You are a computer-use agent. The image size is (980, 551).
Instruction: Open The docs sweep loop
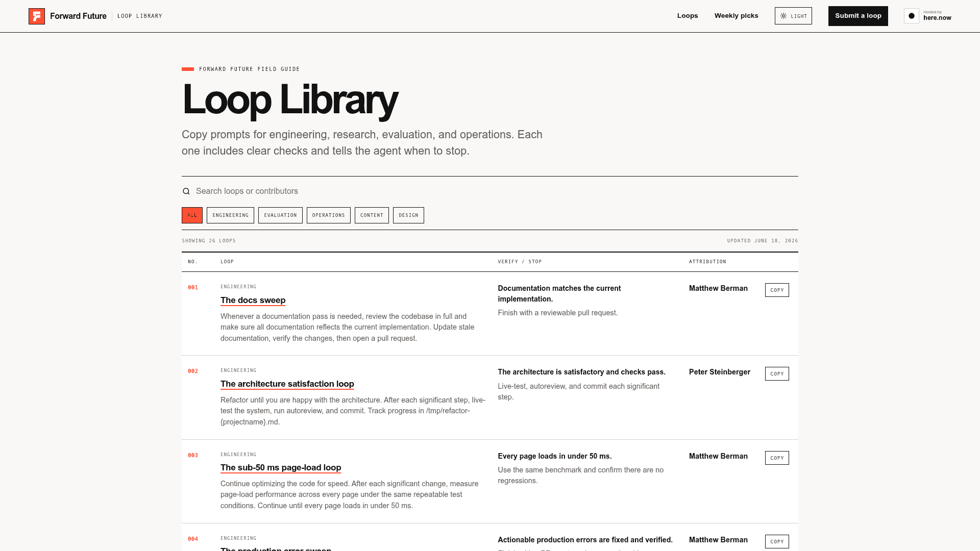pyautogui.click(x=253, y=300)
